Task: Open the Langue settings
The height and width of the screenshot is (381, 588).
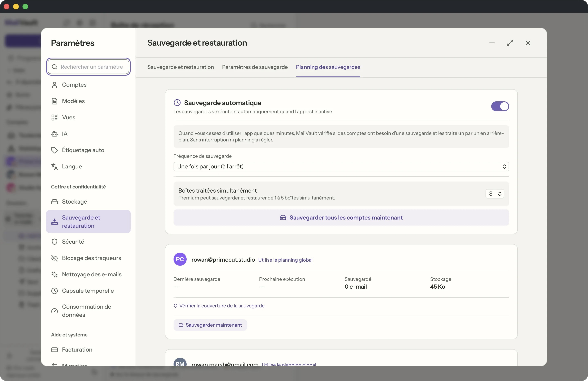Action: 88,166
